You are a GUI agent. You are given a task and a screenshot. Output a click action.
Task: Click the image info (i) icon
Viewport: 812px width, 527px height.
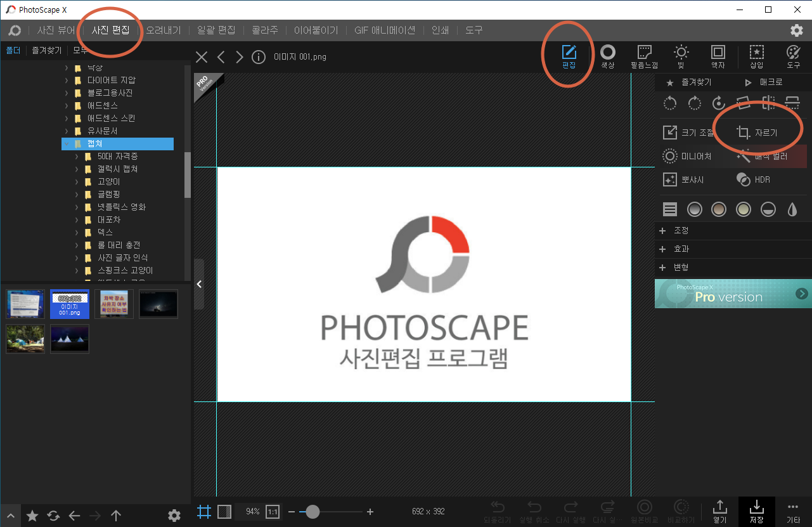258,57
